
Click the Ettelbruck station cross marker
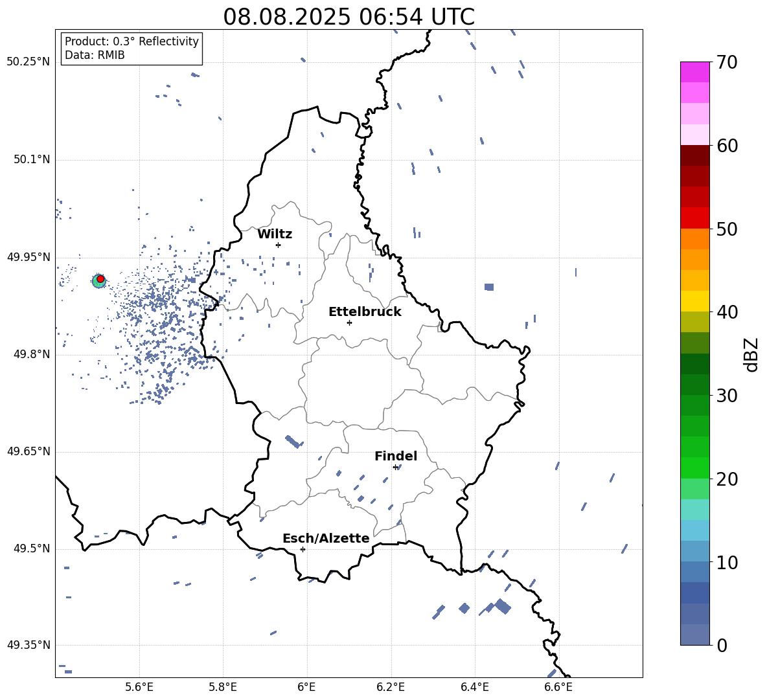pos(349,322)
